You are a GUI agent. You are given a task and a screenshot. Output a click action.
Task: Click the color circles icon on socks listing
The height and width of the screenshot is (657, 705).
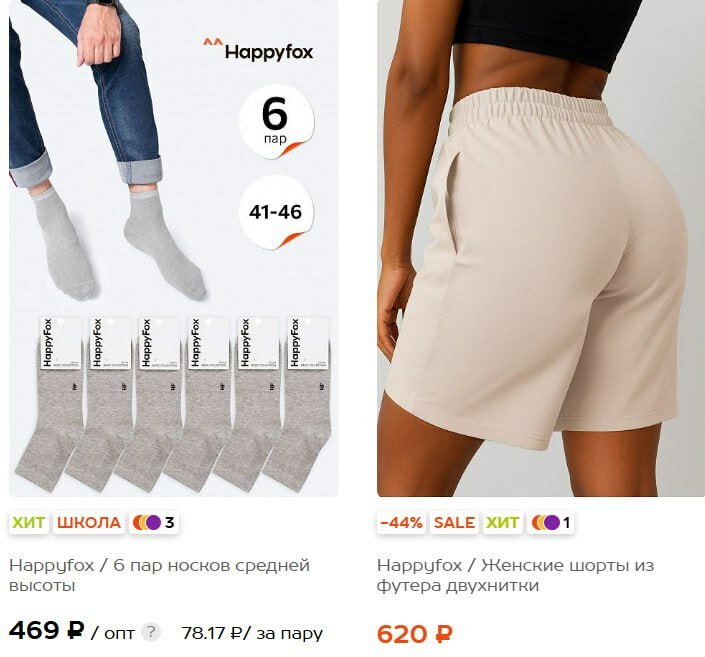[x=147, y=523]
